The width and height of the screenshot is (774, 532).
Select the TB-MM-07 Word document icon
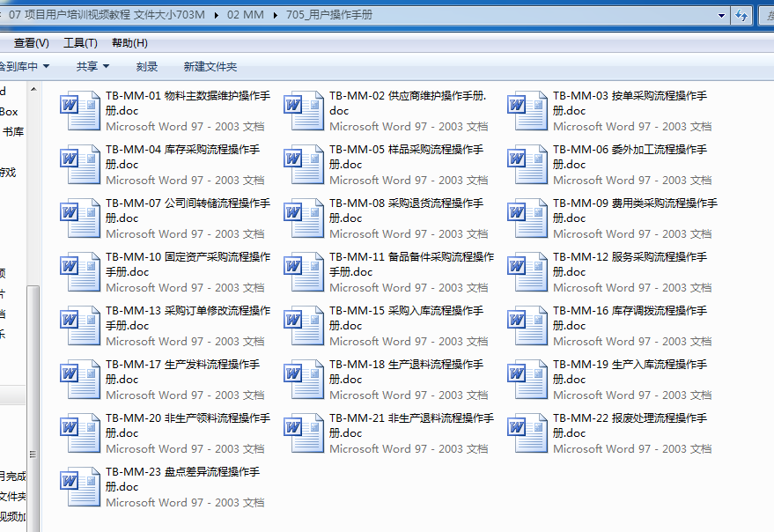80,218
